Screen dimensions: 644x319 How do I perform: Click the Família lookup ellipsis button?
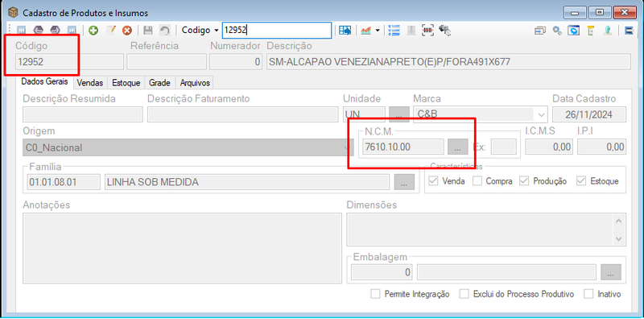(x=404, y=182)
